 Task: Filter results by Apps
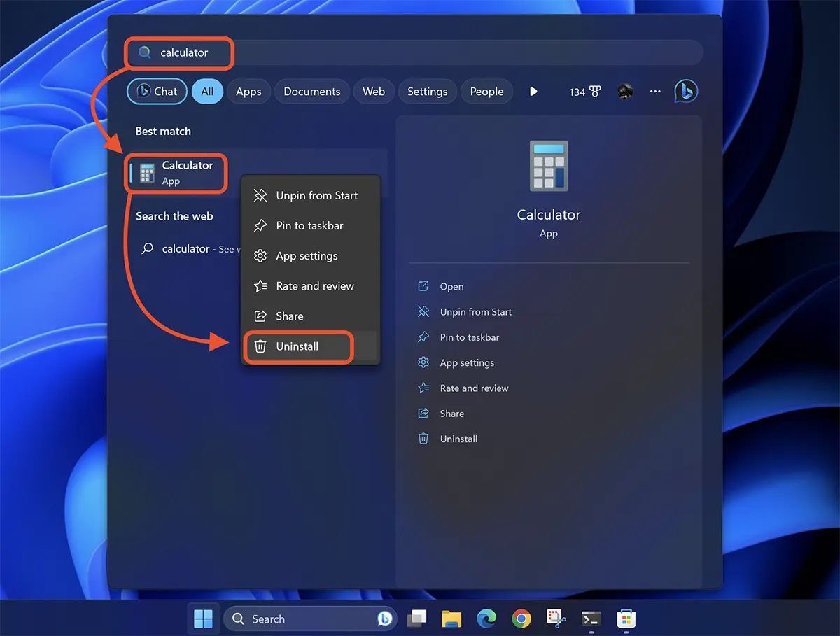pyautogui.click(x=248, y=91)
